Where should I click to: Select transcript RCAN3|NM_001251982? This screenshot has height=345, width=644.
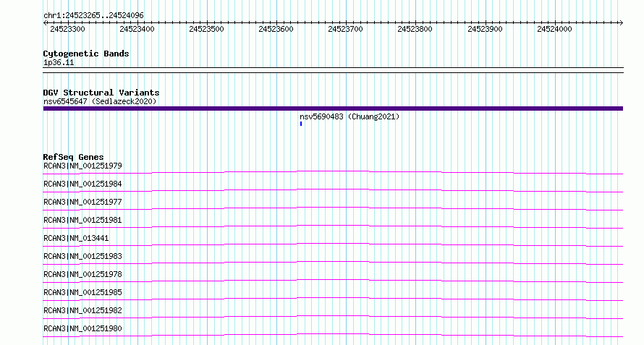(x=82, y=310)
